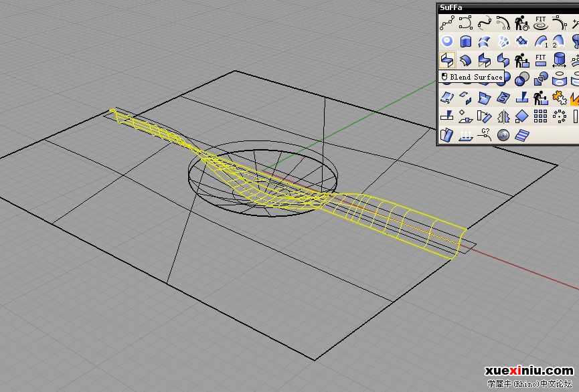Pick the segmented fan surface icon
The image size is (579, 392).
point(503,41)
